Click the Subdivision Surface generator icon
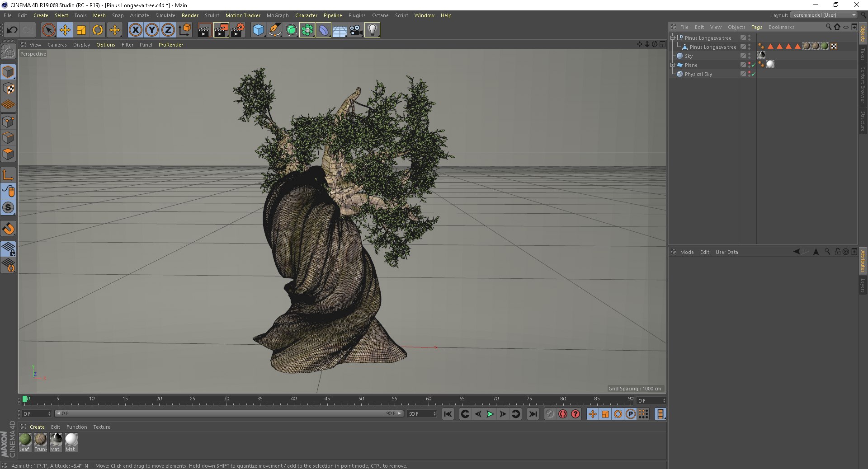The height and width of the screenshot is (469, 868). [x=291, y=30]
